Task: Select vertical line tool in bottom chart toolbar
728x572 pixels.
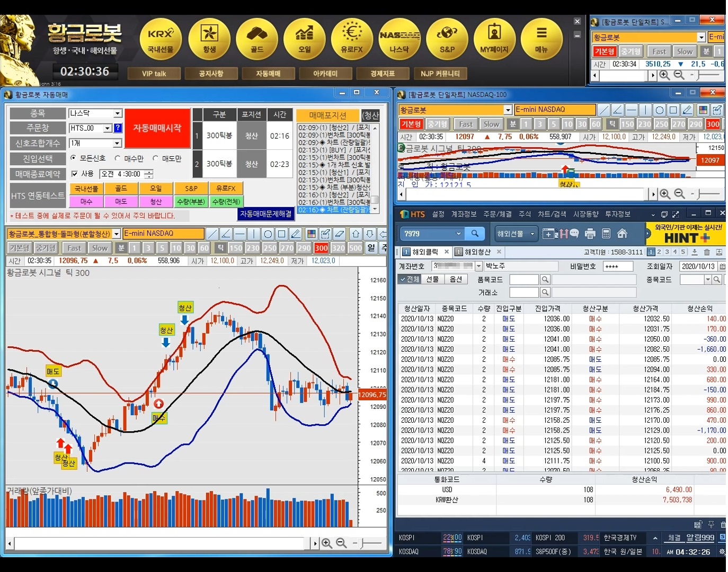Action: 254,234
